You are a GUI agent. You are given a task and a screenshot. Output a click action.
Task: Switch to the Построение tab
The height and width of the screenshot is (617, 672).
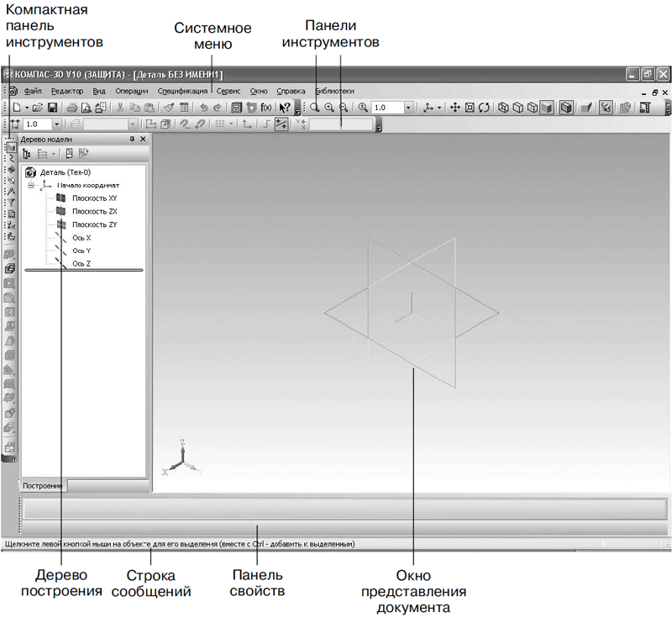point(42,486)
